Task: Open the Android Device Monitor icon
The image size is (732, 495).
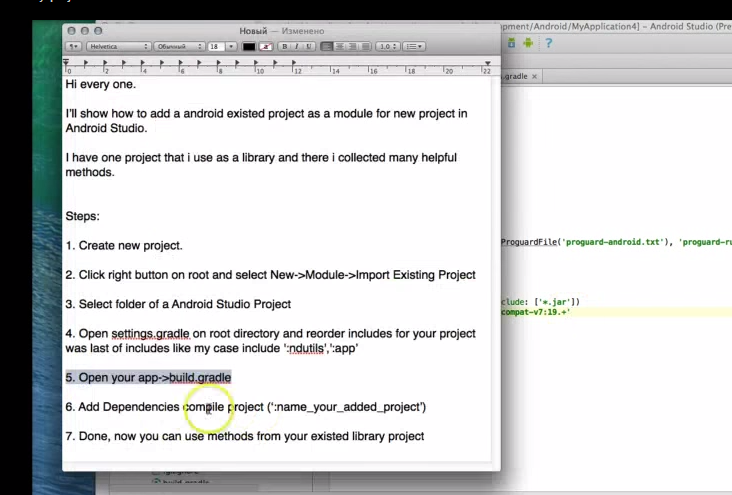Action: (528, 43)
